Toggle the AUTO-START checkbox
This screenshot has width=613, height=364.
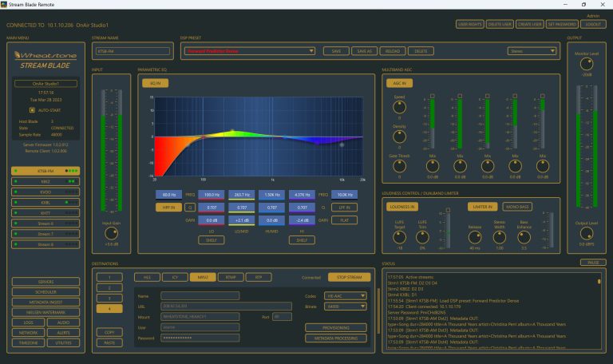32,109
